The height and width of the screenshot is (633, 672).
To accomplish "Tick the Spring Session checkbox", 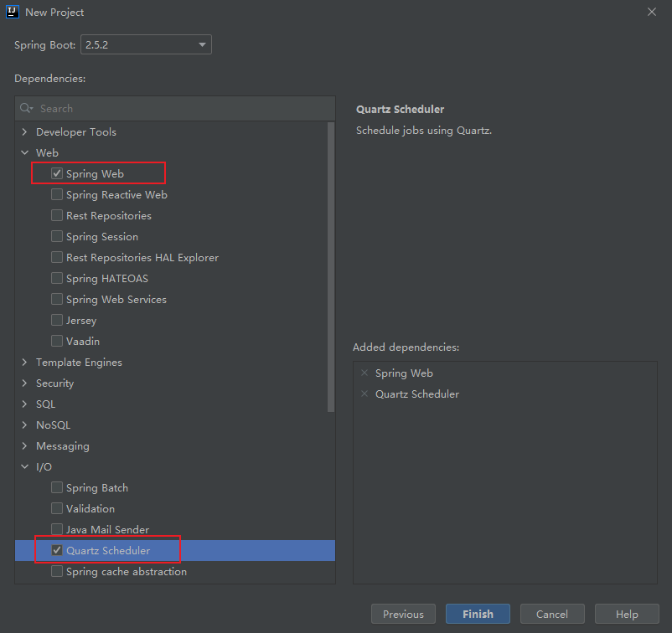I will point(57,236).
